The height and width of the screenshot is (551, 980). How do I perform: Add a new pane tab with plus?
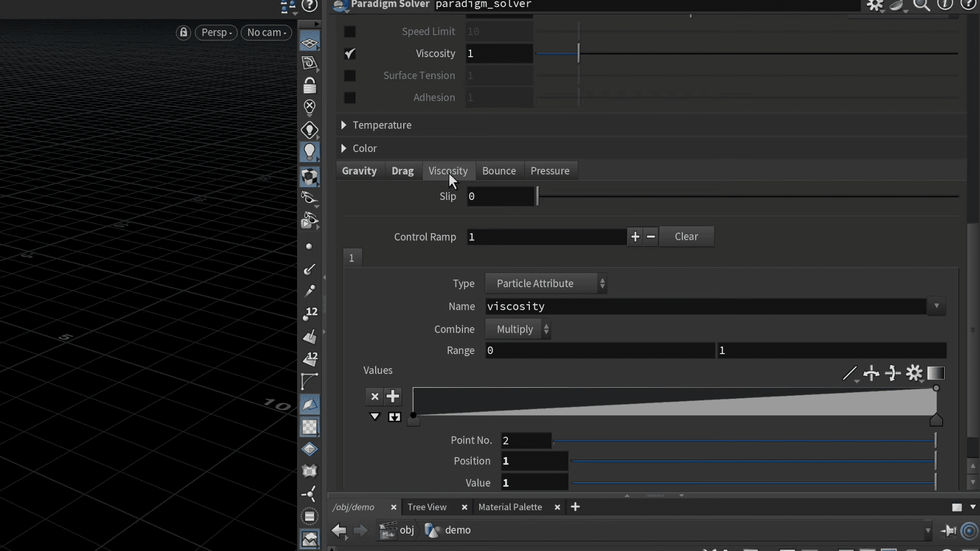point(575,507)
